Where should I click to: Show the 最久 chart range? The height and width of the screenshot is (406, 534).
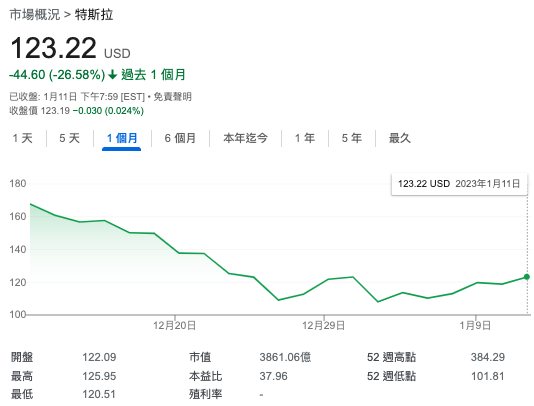click(x=400, y=138)
